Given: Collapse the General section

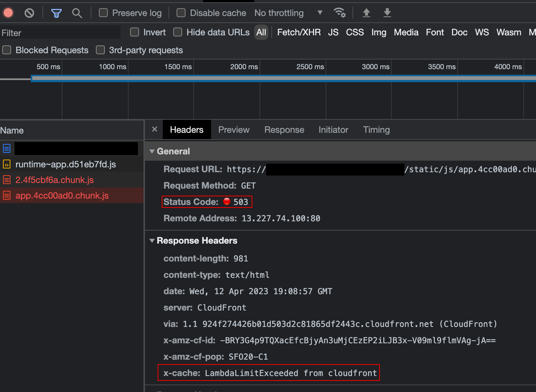Looking at the screenshot, I should (152, 151).
